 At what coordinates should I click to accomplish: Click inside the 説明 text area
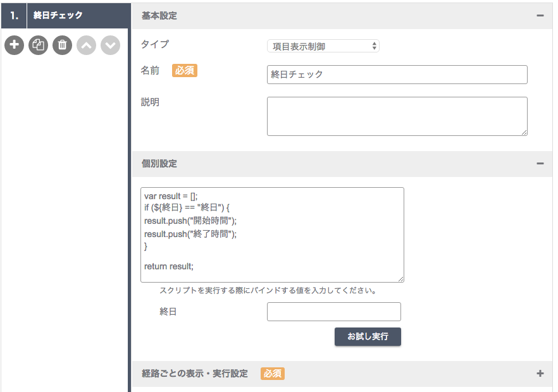point(397,116)
